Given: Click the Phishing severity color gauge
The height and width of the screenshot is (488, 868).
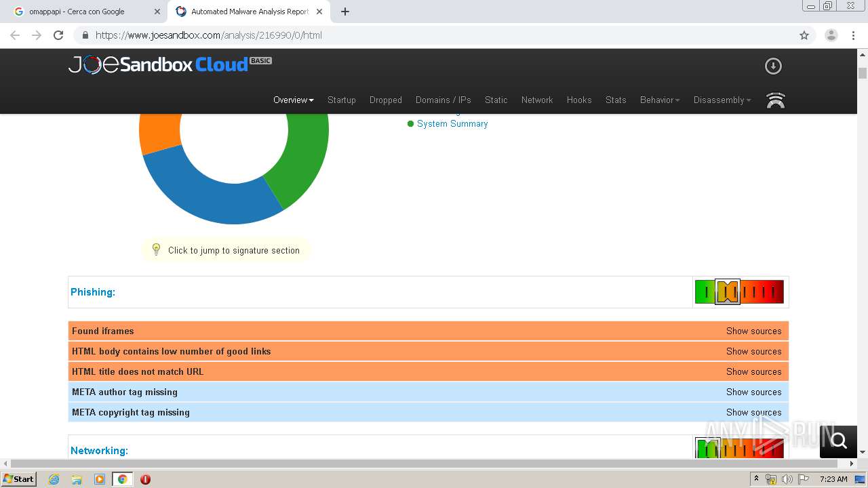Looking at the screenshot, I should [739, 292].
